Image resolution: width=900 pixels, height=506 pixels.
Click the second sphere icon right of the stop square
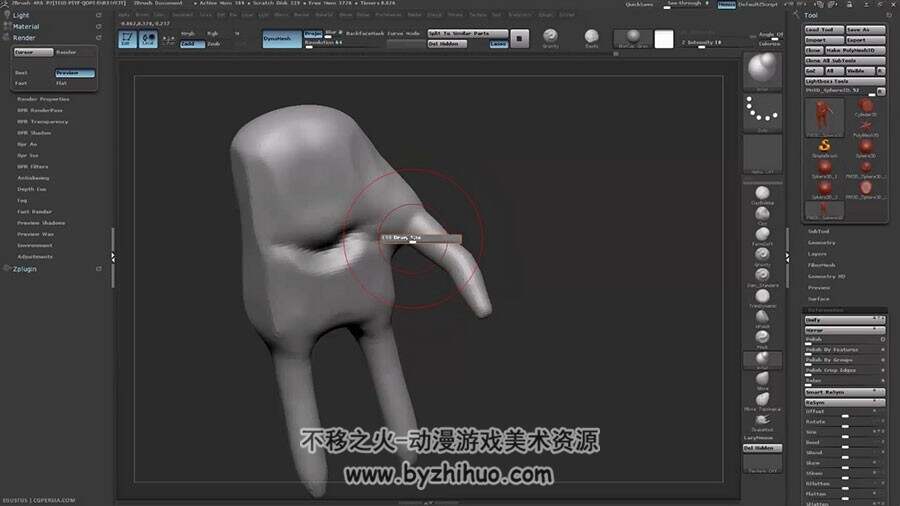tap(591, 36)
